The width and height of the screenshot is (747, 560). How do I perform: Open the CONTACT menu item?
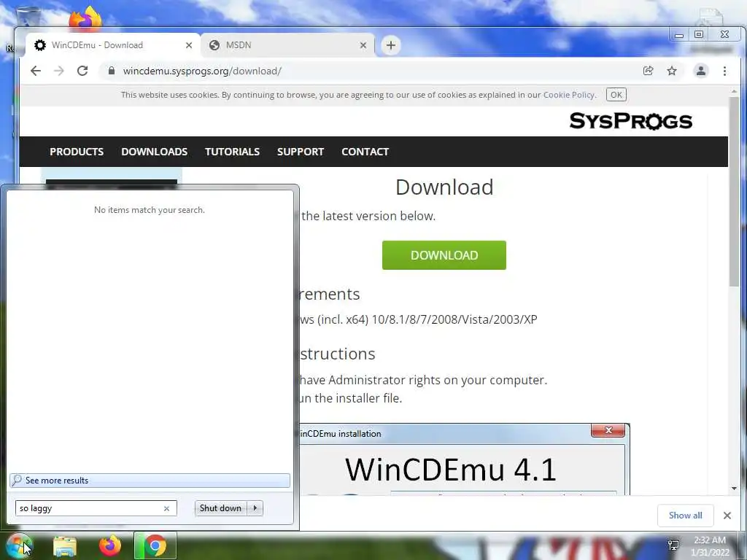[365, 152]
